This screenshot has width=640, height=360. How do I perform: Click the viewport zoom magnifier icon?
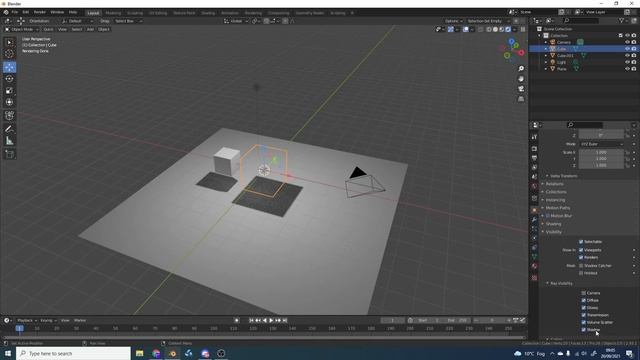point(521,69)
